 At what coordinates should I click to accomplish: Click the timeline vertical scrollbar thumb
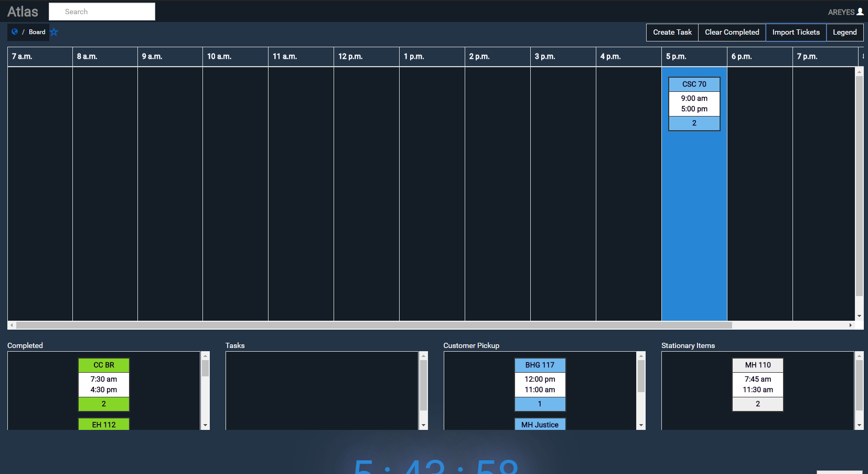859,186
